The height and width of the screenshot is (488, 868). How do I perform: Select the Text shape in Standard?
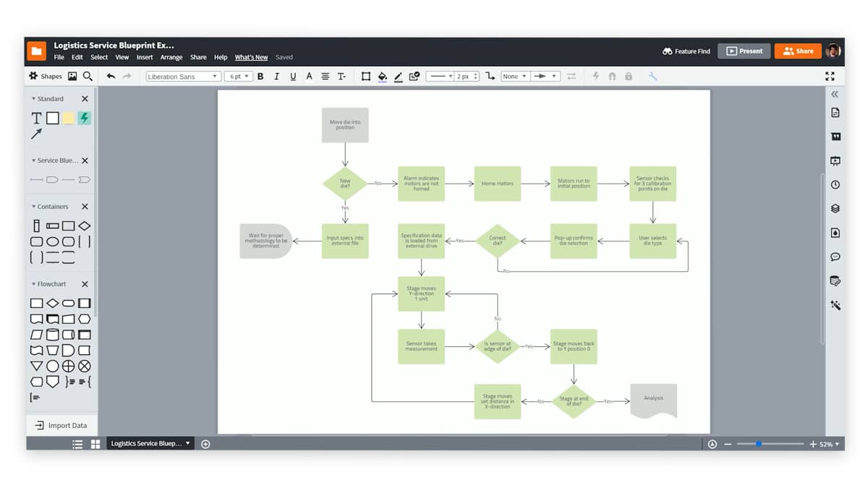pos(36,118)
